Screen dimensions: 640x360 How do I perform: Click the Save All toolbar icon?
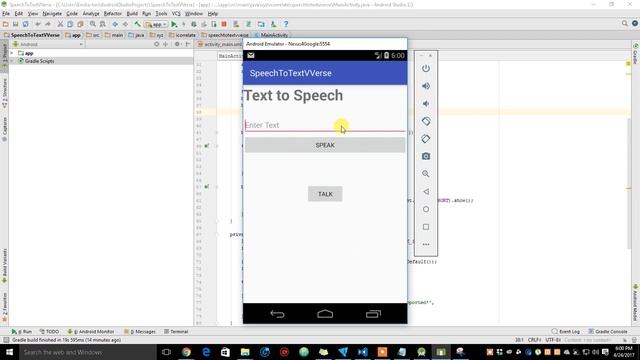pos(16,24)
